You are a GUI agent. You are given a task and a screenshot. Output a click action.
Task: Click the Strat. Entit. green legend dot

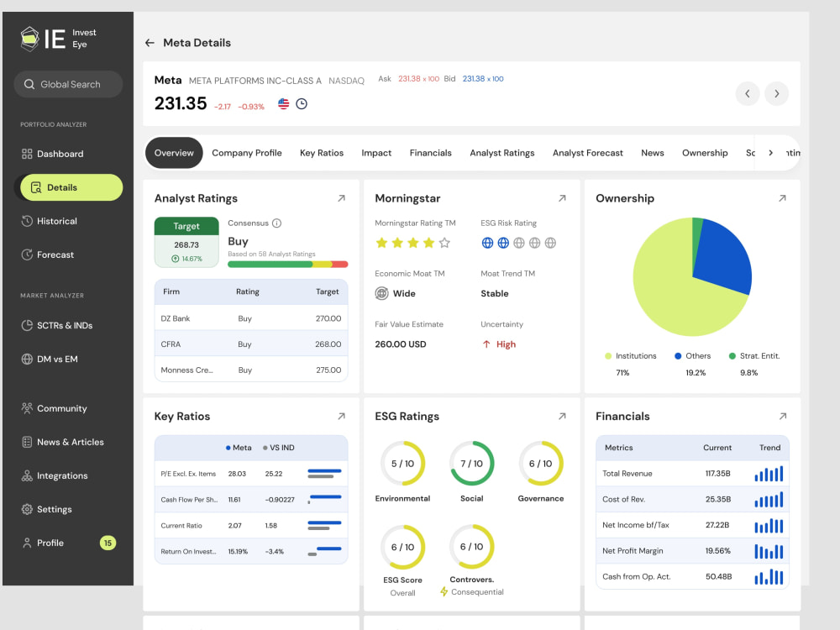pyautogui.click(x=732, y=356)
